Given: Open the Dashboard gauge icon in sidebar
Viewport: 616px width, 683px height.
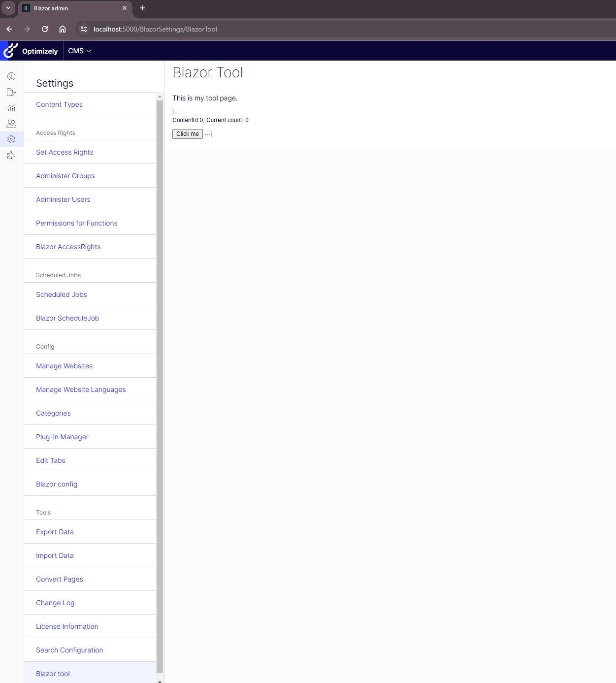Looking at the screenshot, I should pos(11,76).
